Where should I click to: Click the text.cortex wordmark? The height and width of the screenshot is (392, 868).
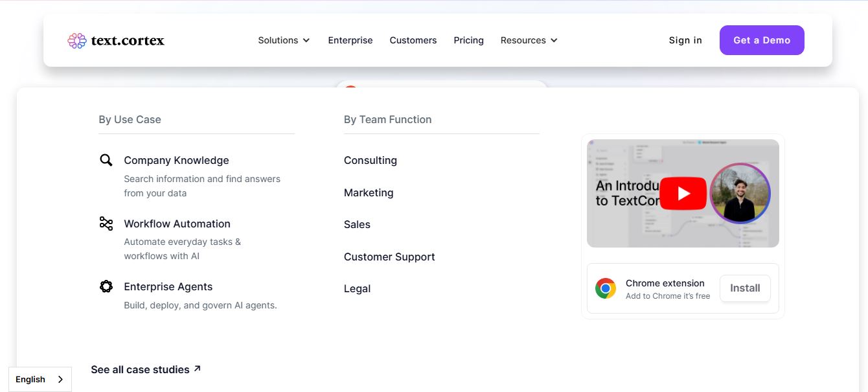[x=128, y=41]
